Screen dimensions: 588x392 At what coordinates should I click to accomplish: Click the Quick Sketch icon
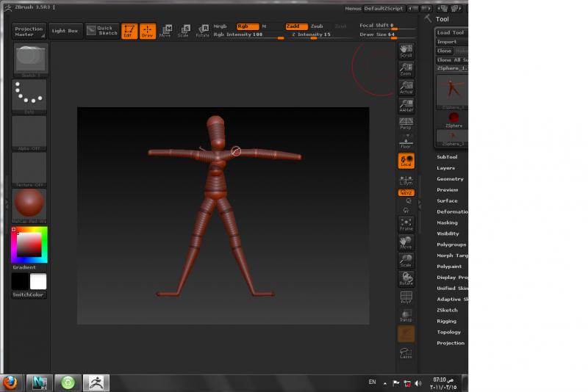(101, 30)
